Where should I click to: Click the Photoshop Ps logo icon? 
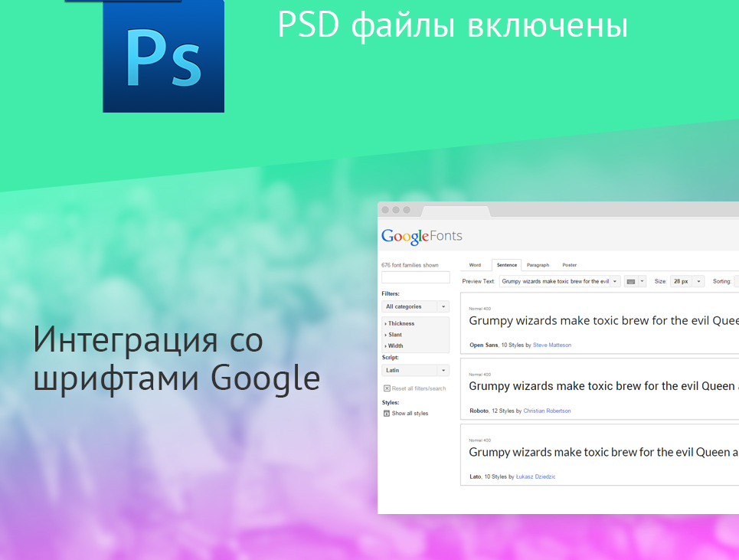[x=163, y=56]
